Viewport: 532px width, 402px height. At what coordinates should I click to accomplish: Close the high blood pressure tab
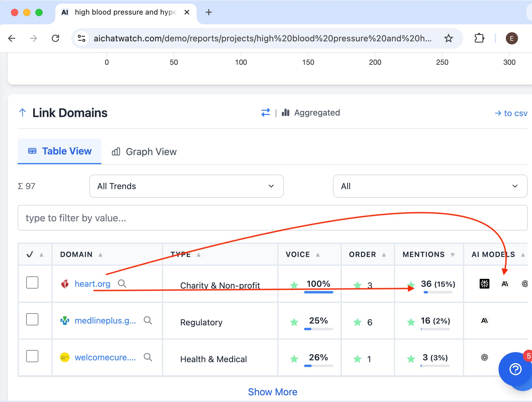(x=187, y=12)
